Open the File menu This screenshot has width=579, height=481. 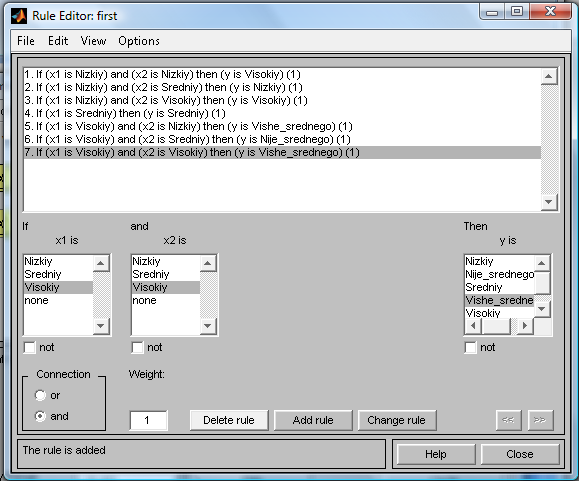[x=26, y=41]
